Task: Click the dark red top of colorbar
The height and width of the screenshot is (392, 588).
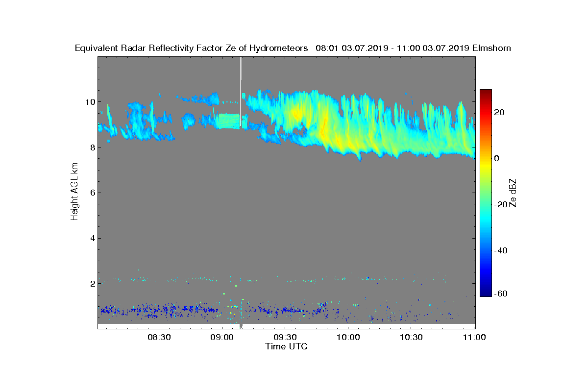Action: tap(486, 92)
